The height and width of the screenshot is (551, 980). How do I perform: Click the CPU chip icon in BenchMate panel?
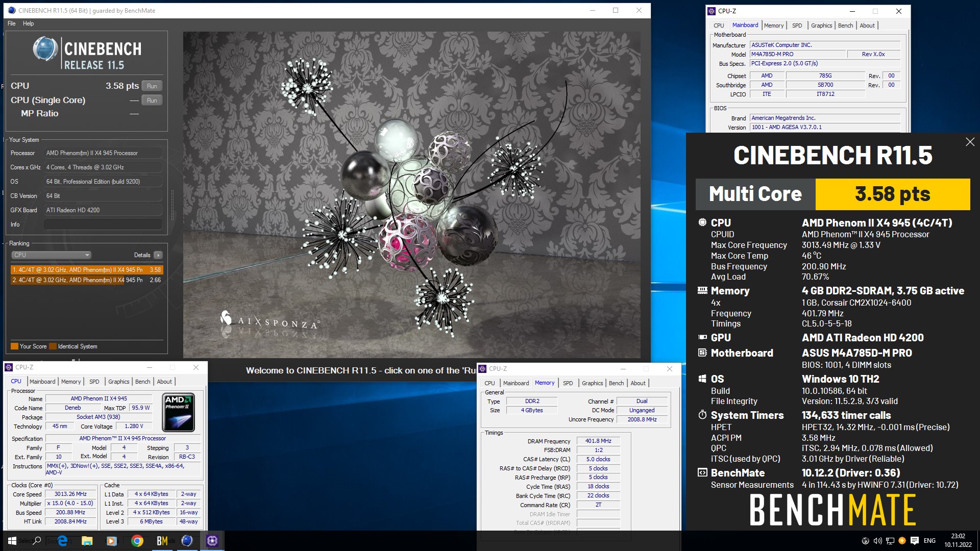pyautogui.click(x=702, y=222)
